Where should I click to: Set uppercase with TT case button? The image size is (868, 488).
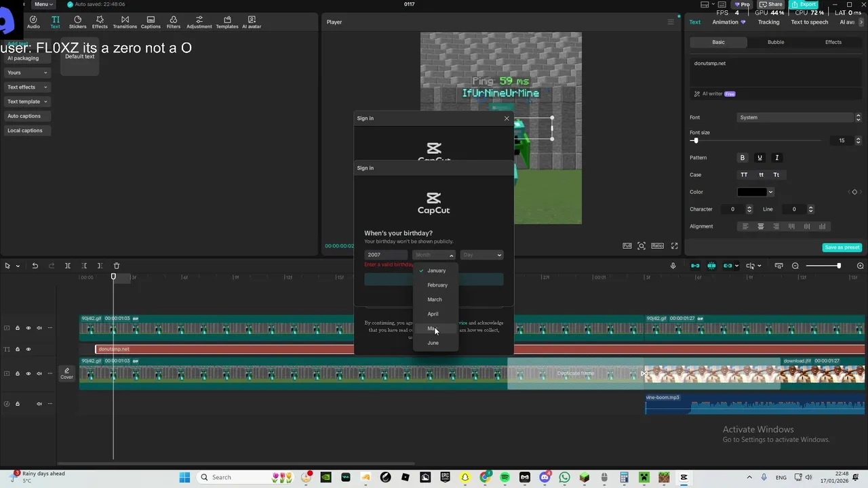744,175
